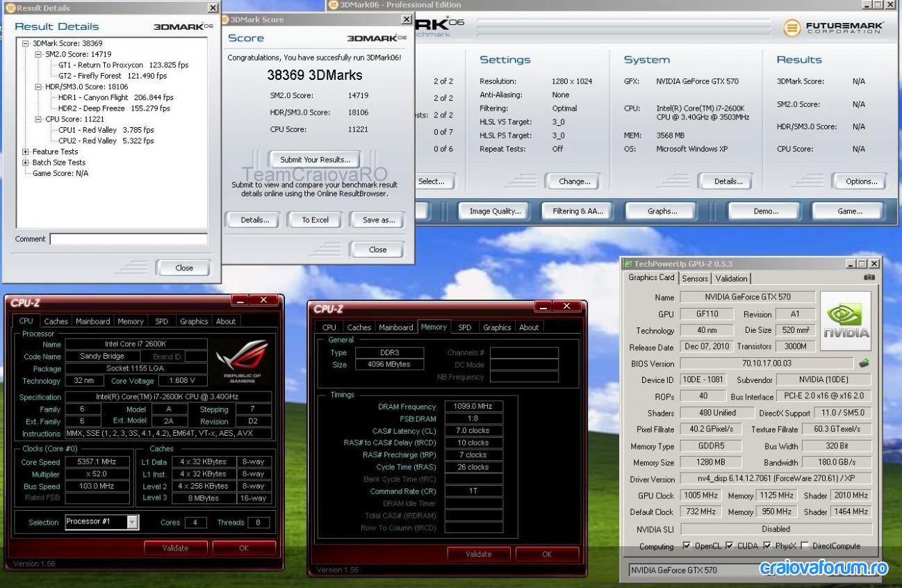The image size is (902, 588).
Task: Click the 3DMark06 Professional Edition title bar icon
Action: [x=333, y=5]
